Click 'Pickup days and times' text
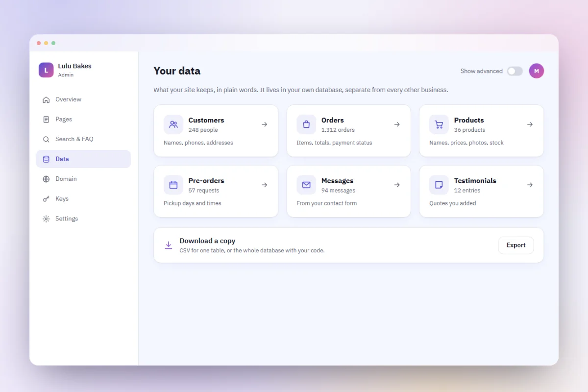Image resolution: width=588 pixels, height=392 pixels. click(193, 203)
